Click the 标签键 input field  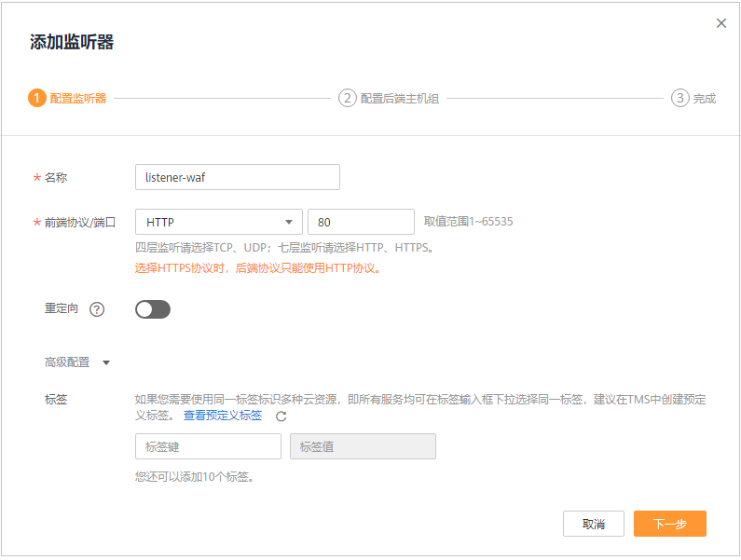pos(208,446)
